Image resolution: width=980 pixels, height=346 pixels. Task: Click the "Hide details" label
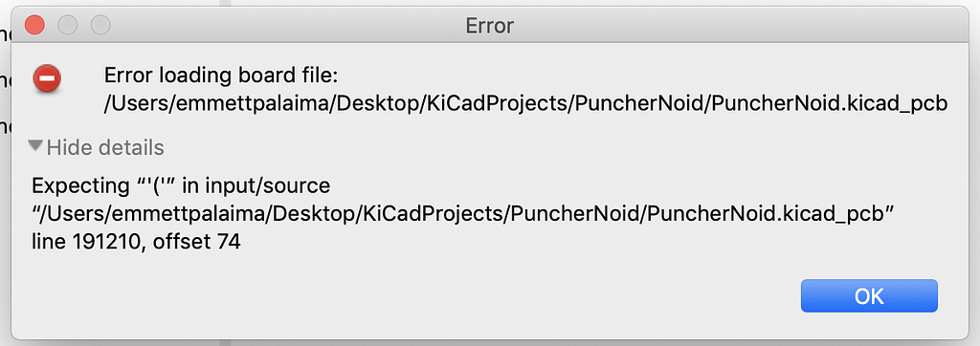[x=105, y=148]
